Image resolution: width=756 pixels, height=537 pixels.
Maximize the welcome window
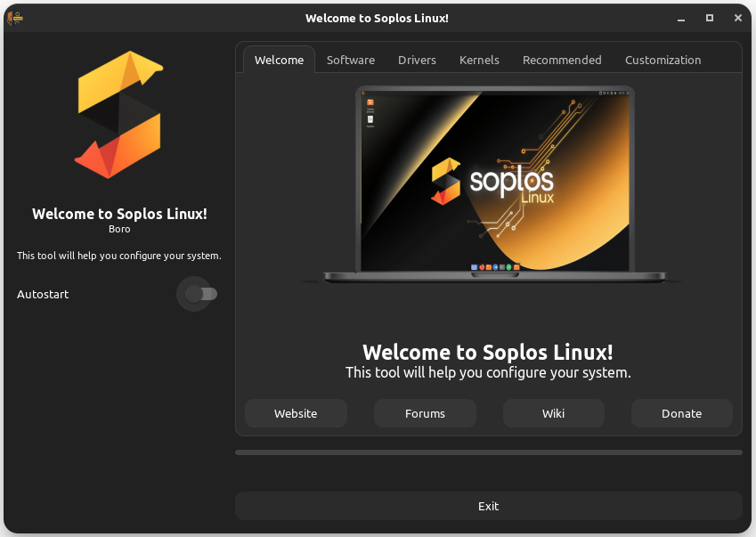[709, 17]
